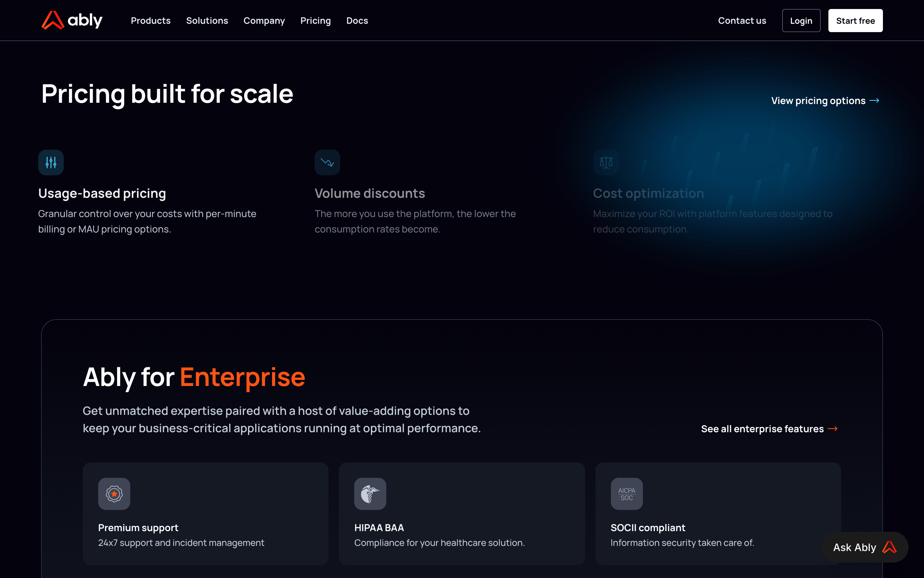The image size is (924, 578).
Task: Open the Solutions menu
Action: pos(207,21)
